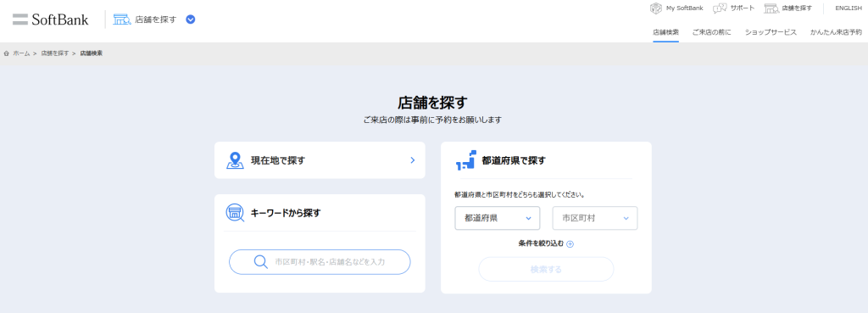Click the Japan map icon by 都道府県で探す
The width and height of the screenshot is (868, 313).
[x=466, y=159]
